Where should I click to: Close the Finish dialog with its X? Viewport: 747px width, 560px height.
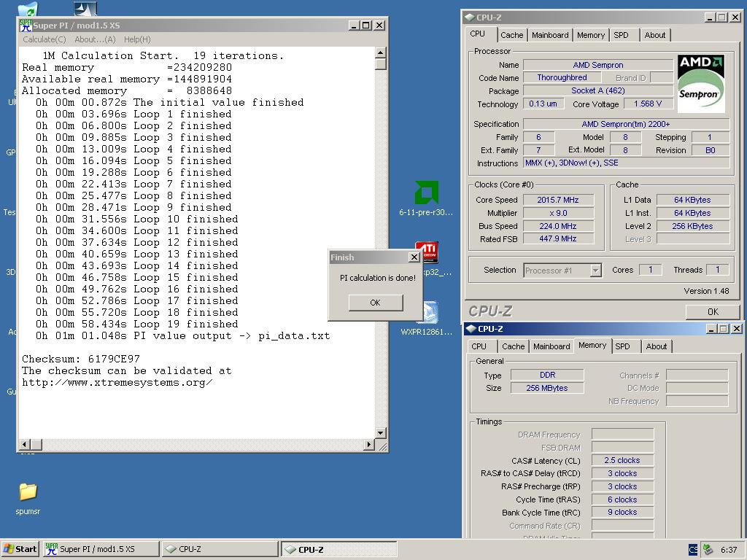pyautogui.click(x=414, y=257)
